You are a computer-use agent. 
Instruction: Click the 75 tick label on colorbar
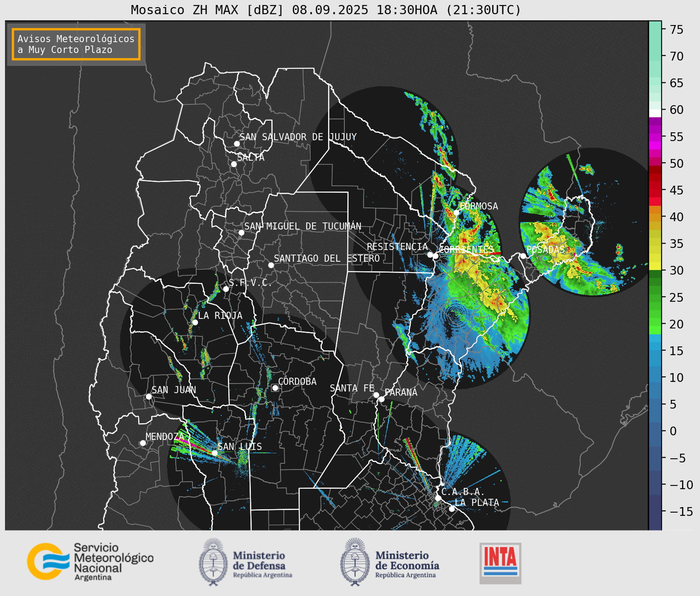click(x=677, y=30)
